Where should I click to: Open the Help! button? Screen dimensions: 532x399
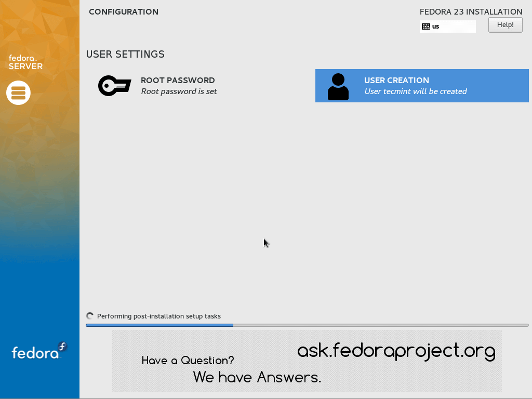coord(505,25)
